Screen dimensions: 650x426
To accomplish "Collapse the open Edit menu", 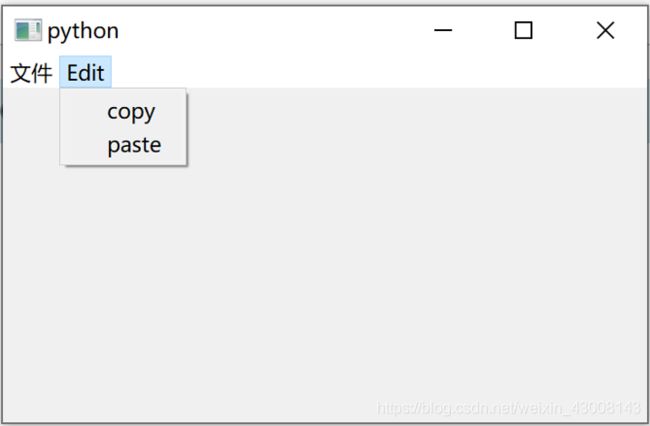I will click(x=85, y=73).
